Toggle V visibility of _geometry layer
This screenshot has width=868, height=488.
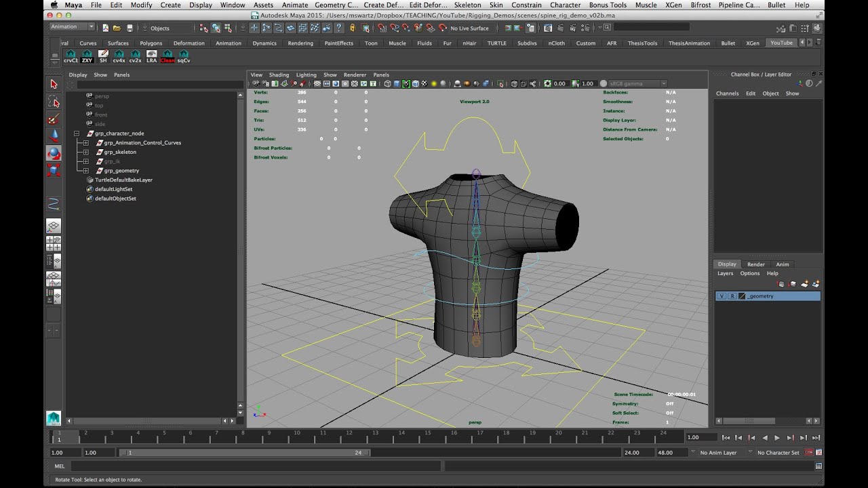[722, 296]
